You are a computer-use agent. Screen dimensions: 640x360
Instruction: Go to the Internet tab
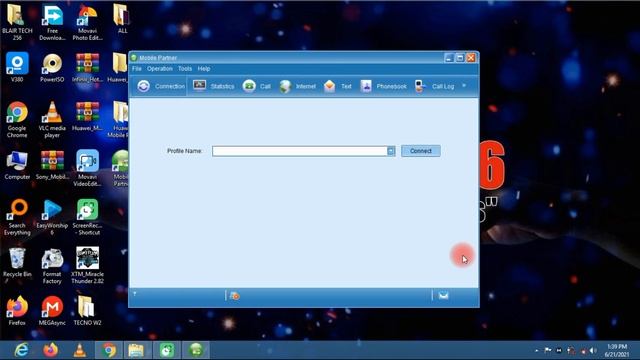point(298,86)
